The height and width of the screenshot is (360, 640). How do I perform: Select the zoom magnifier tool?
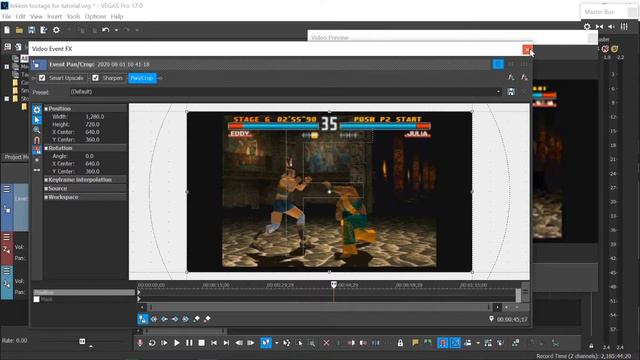pyautogui.click(x=37, y=130)
